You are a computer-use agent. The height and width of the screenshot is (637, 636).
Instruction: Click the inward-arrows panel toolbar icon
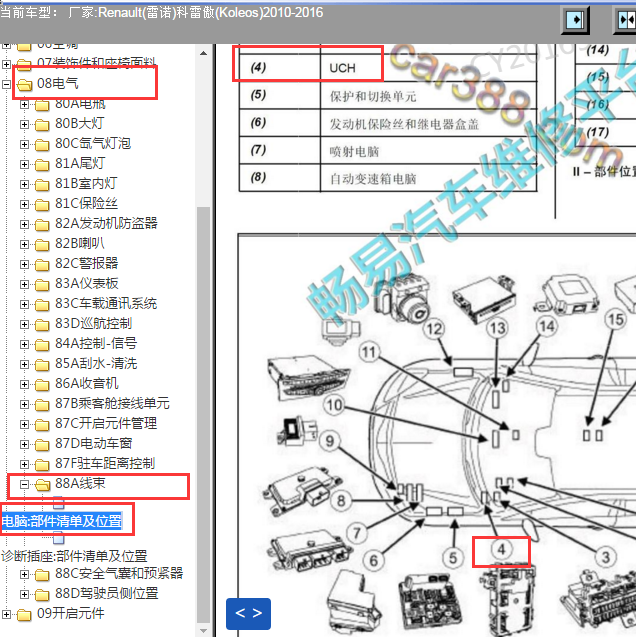tap(626, 20)
